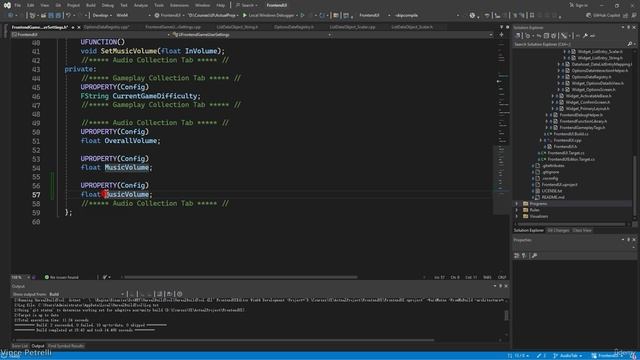
Task: Click No issues found status indicator
Action: (x=61, y=278)
